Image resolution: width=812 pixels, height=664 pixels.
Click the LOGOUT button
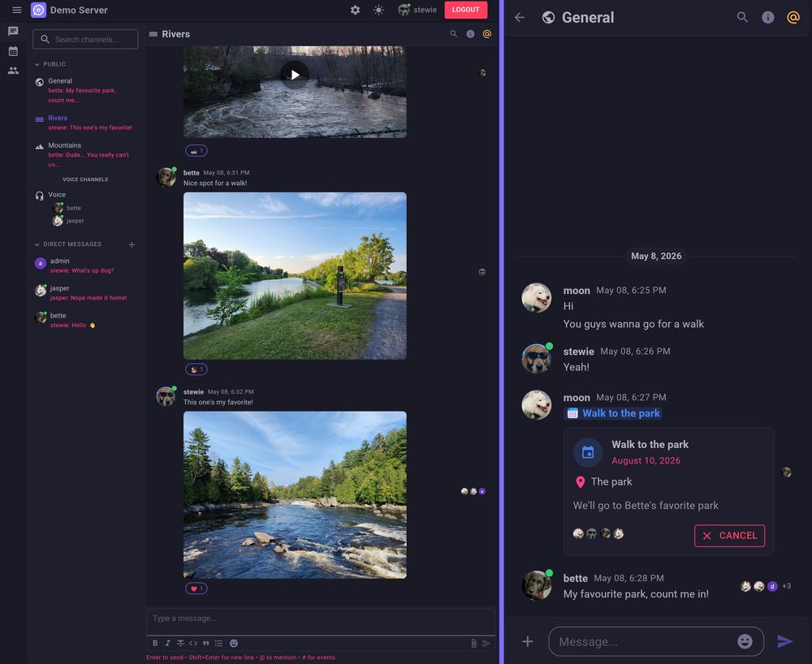tap(465, 10)
